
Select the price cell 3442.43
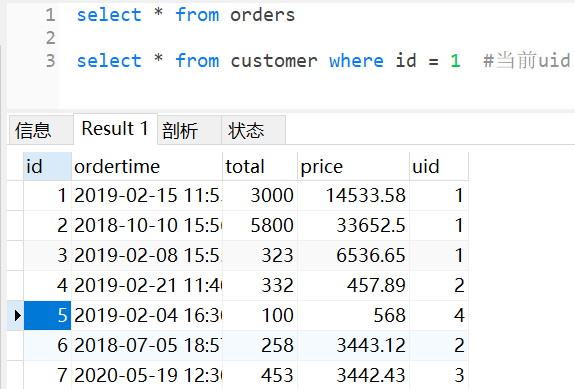click(353, 375)
